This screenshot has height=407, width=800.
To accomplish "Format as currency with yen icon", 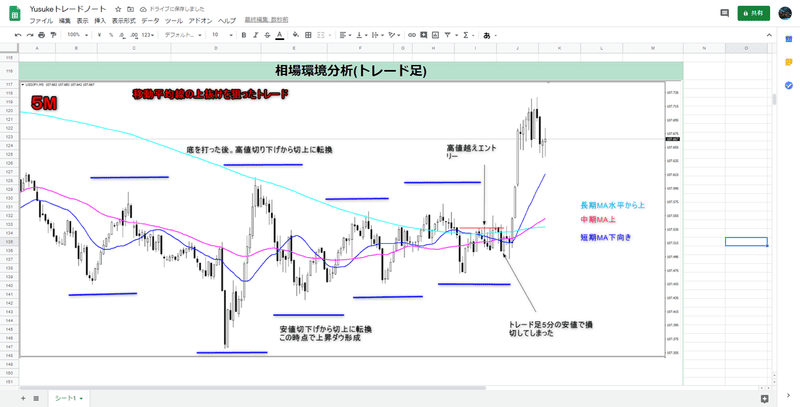I will coord(99,35).
